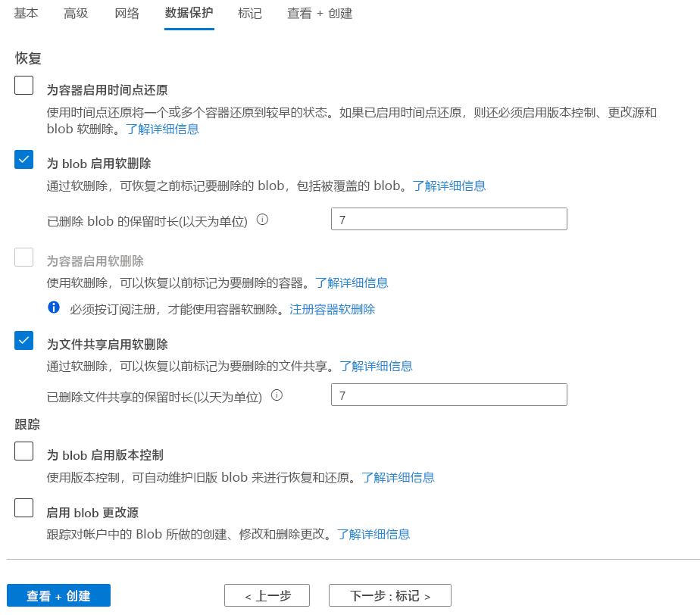
Task: Uncheck 为文件共享启用软删除 checkbox
Action: pos(23,341)
